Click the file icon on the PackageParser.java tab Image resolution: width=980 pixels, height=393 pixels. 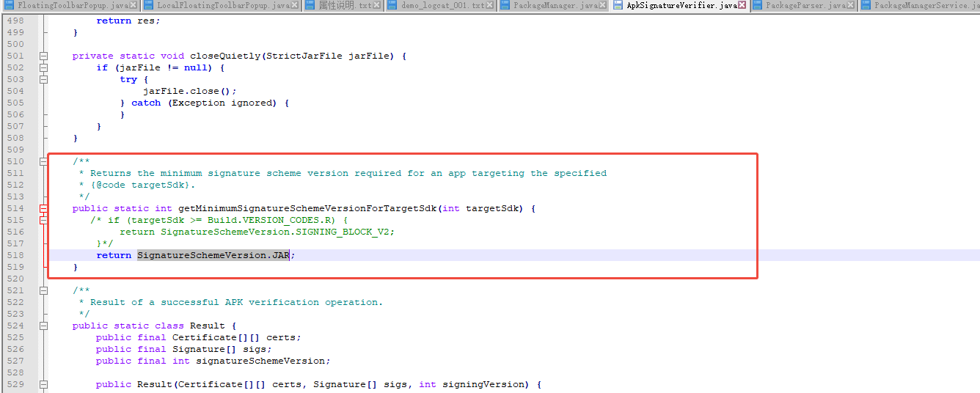758,6
